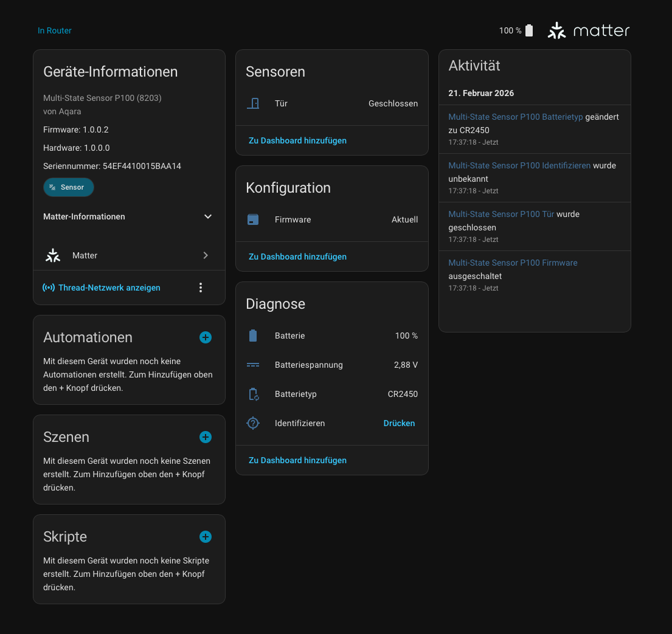Click the door icon next to Tür

[253, 103]
